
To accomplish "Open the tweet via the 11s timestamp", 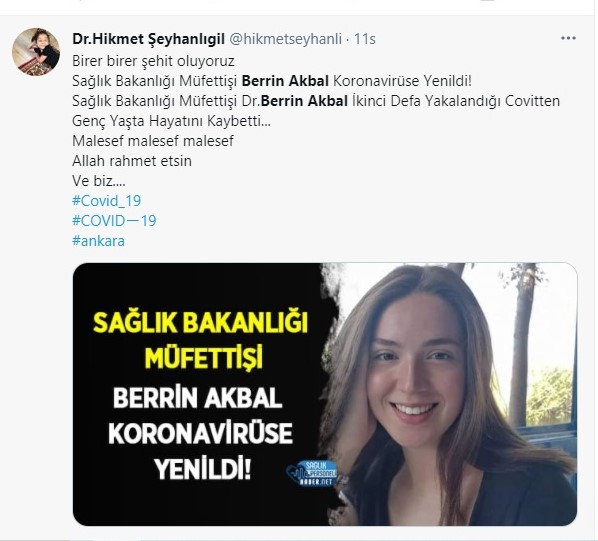I will tap(365, 39).
